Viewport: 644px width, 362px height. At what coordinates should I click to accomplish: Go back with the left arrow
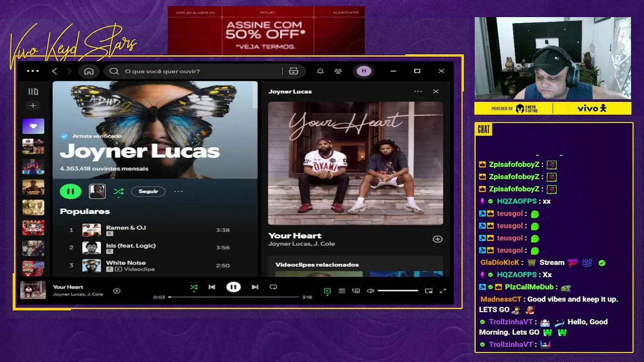click(x=55, y=71)
